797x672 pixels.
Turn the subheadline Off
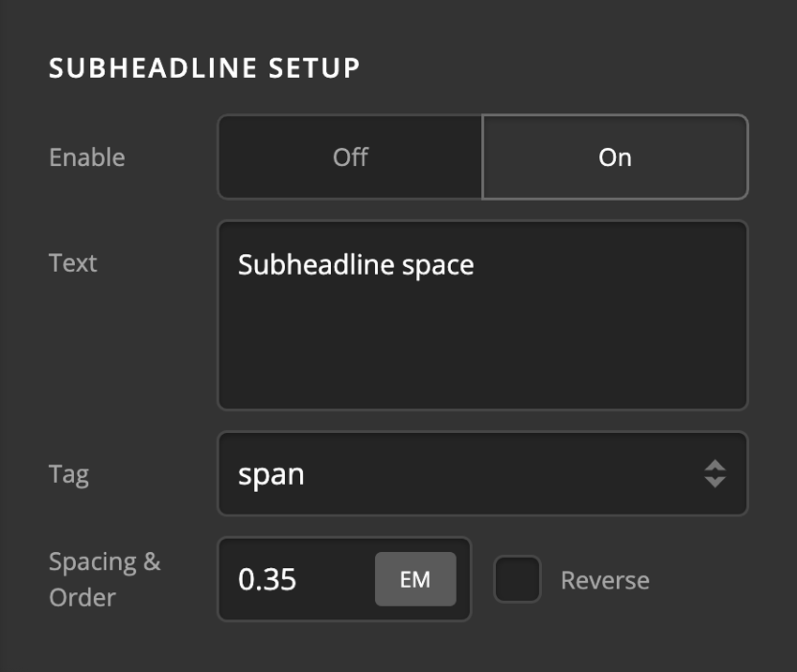(x=349, y=157)
